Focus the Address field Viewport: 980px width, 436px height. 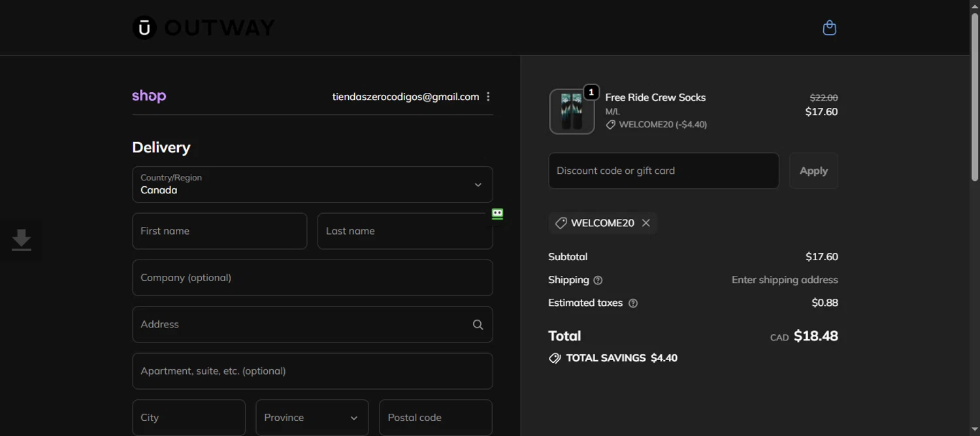(x=312, y=324)
